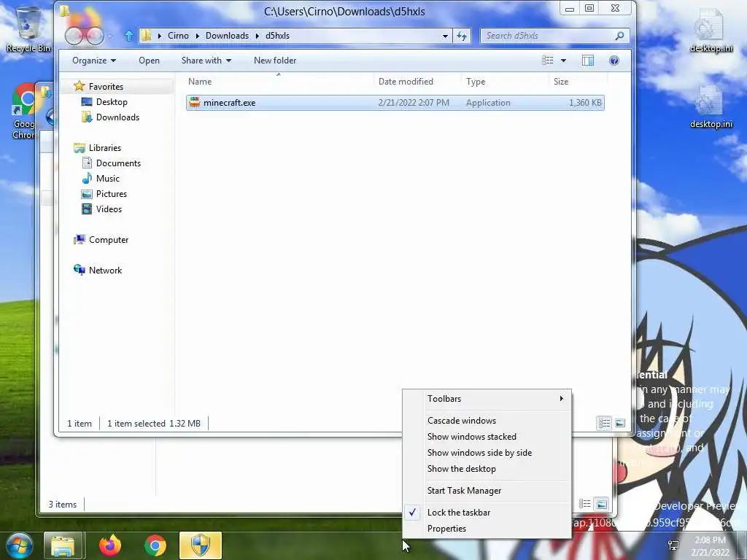Image resolution: width=747 pixels, height=560 pixels.
Task: Select Computer in navigation pane
Action: 109,239
